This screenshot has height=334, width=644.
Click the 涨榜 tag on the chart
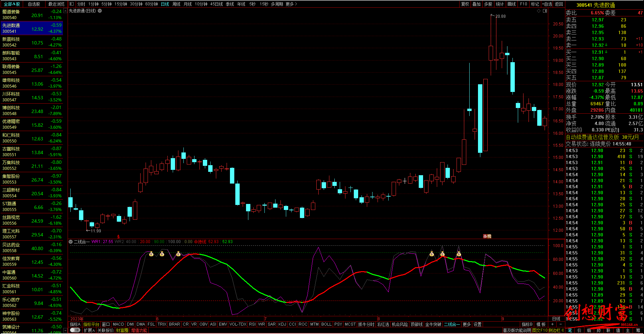[487, 236]
